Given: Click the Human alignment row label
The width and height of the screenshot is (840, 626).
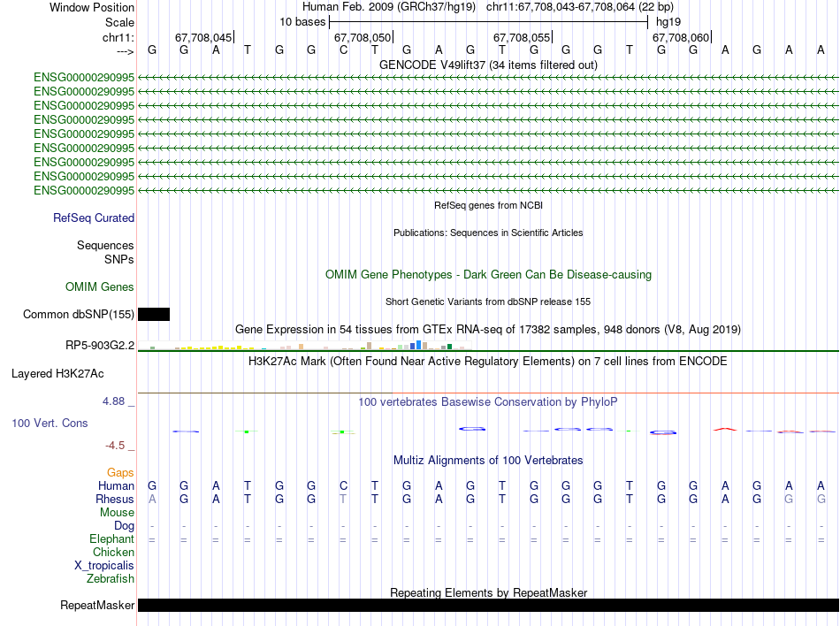Looking at the screenshot, I should point(116,485).
